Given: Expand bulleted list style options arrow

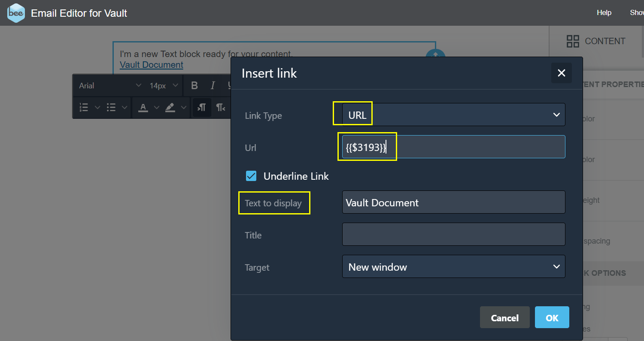Looking at the screenshot, I should 125,107.
